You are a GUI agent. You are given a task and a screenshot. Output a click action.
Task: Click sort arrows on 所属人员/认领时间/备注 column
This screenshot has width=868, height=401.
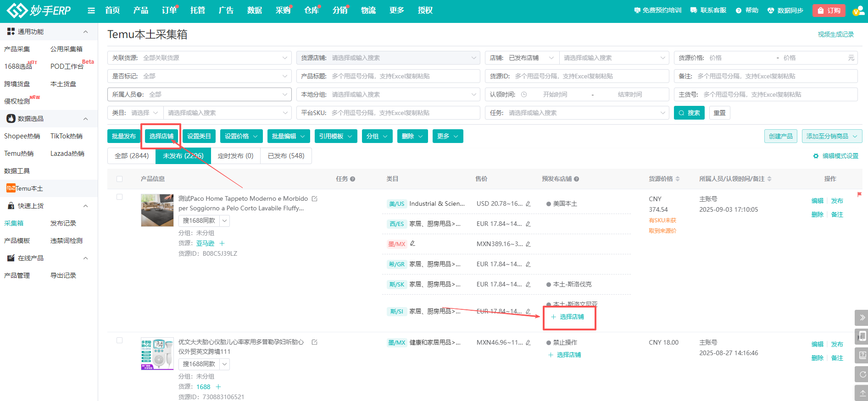click(769, 179)
